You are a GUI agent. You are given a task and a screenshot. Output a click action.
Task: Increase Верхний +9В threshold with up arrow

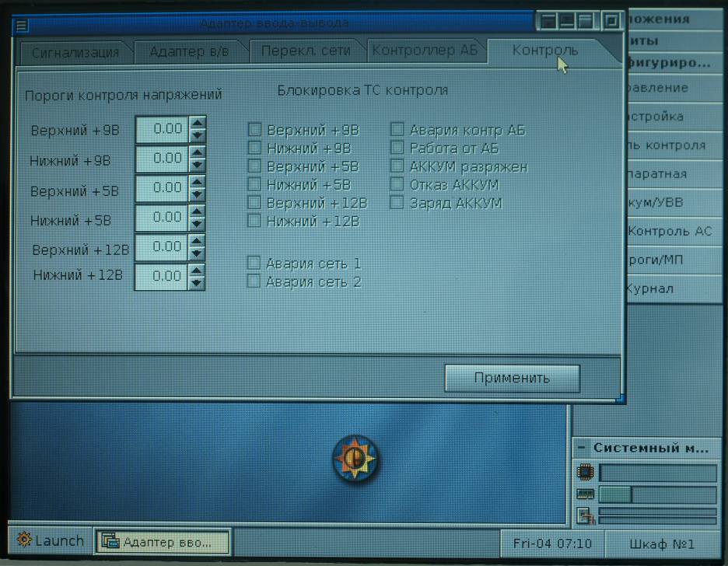(198, 123)
